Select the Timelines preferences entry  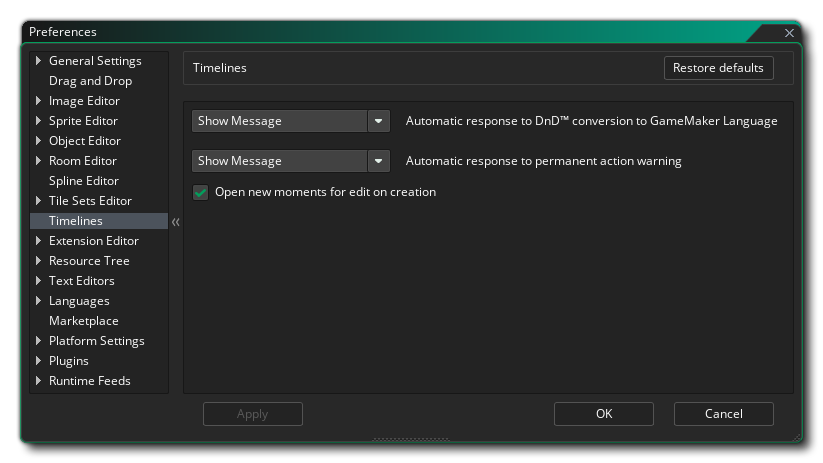click(x=76, y=221)
